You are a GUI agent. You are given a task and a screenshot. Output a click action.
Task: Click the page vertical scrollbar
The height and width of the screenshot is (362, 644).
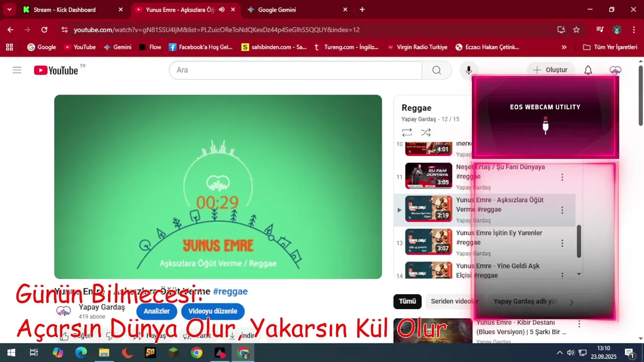[640, 96]
